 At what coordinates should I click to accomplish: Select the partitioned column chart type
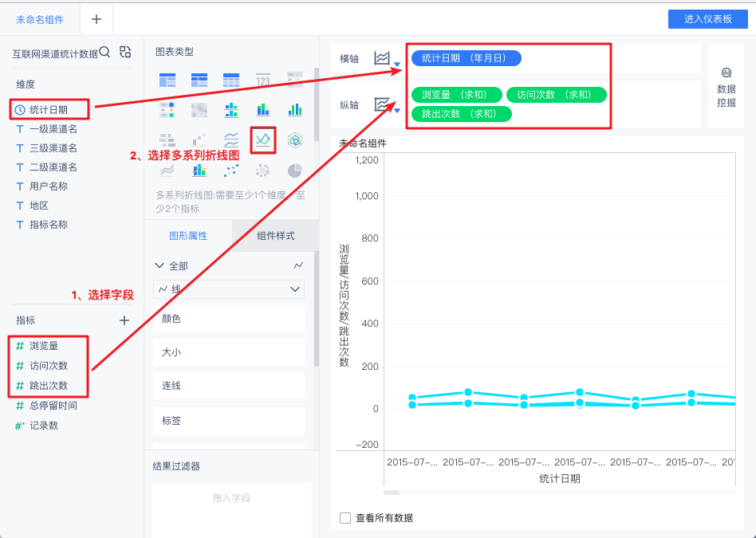tap(231, 110)
